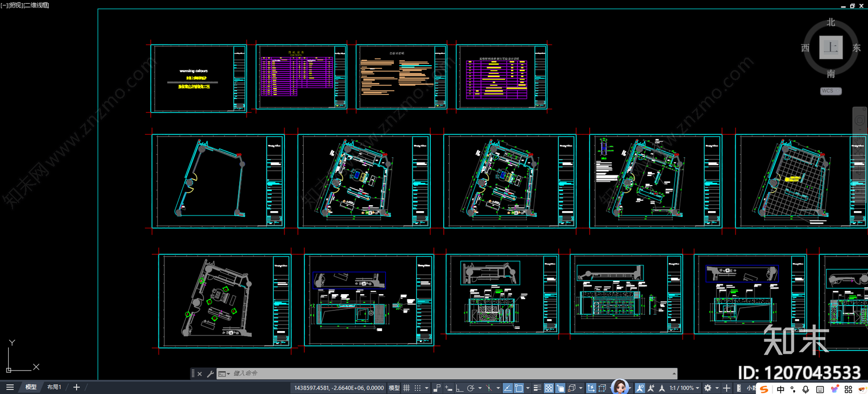Close the command line panel

200,374
